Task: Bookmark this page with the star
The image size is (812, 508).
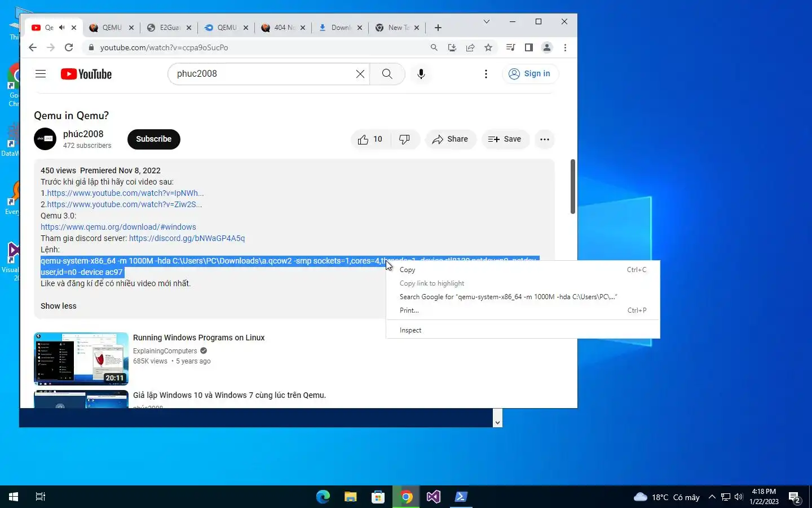Action: click(488, 47)
